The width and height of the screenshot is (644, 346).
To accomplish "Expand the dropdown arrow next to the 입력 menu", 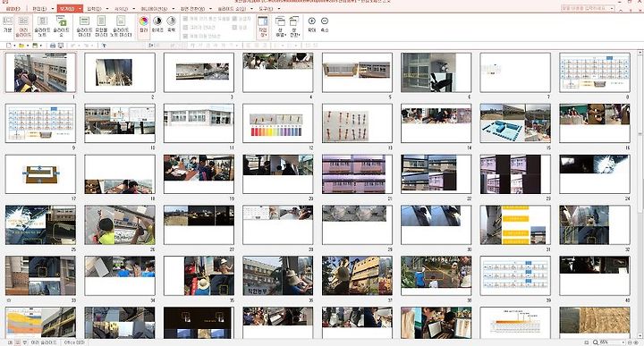I will (107, 9).
